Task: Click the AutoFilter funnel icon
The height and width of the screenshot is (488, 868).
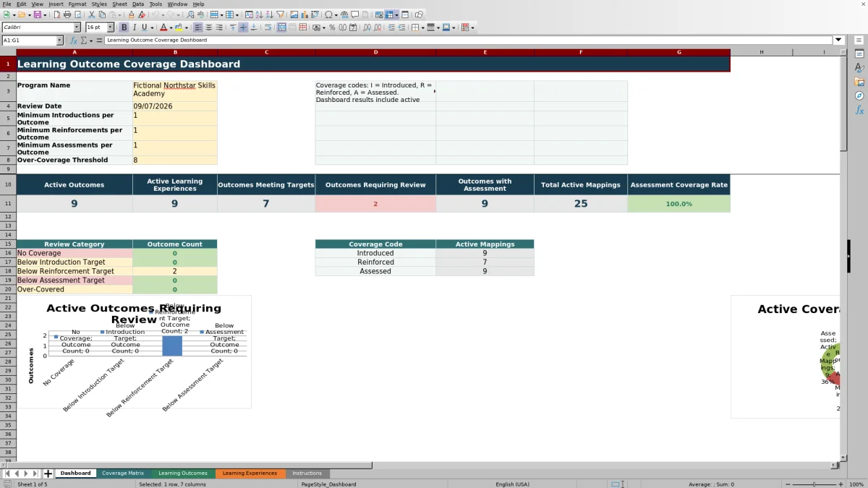Action: (x=280, y=14)
